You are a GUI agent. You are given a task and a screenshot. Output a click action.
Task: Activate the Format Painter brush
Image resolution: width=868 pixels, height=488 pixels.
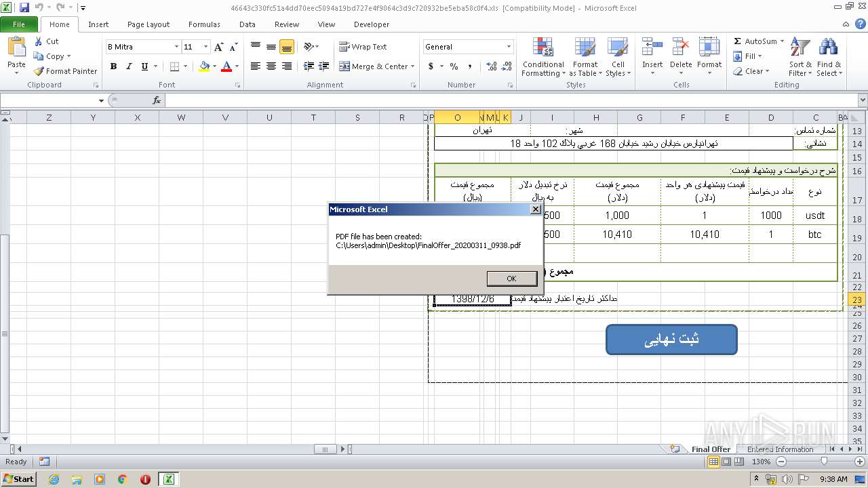[x=39, y=71]
